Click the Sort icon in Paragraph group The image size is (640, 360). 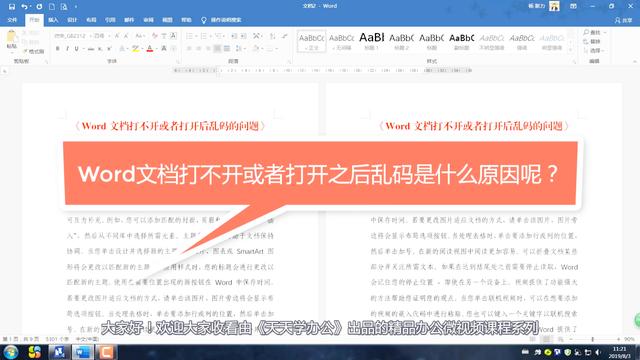click(272, 36)
